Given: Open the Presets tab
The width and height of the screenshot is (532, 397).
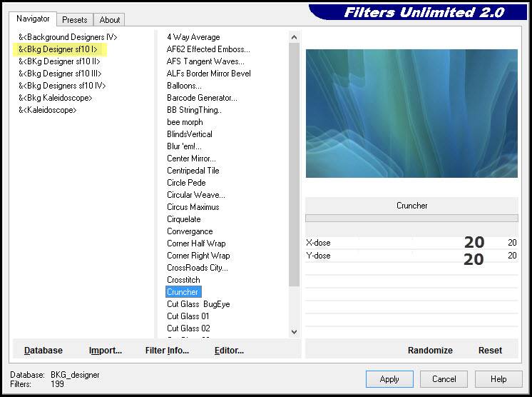Looking at the screenshot, I should pos(75,20).
